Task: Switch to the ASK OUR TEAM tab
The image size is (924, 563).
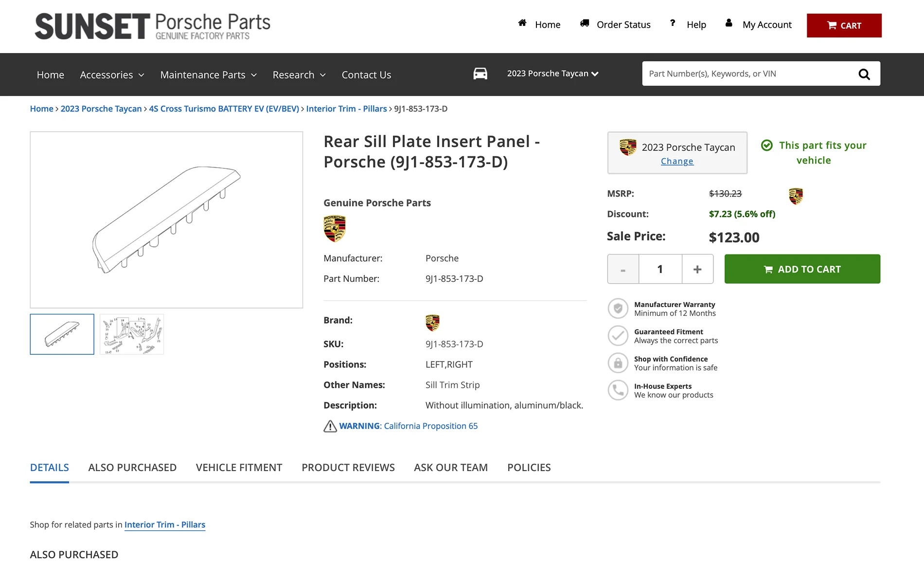Action: click(451, 468)
